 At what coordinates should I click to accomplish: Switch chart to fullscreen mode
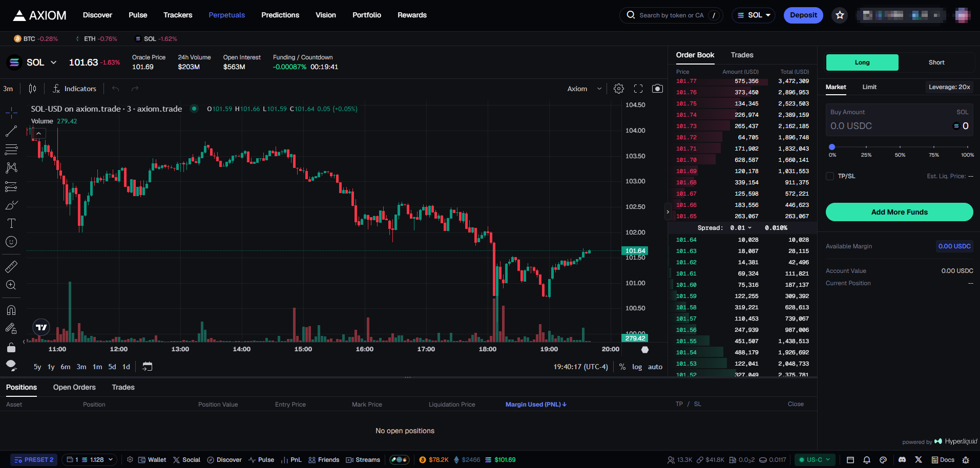(x=638, y=89)
